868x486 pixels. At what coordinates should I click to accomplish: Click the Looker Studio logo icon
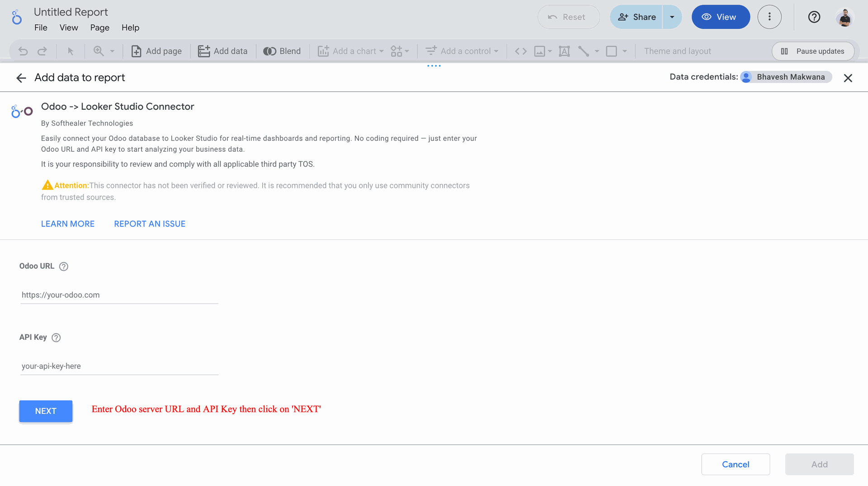(x=17, y=17)
